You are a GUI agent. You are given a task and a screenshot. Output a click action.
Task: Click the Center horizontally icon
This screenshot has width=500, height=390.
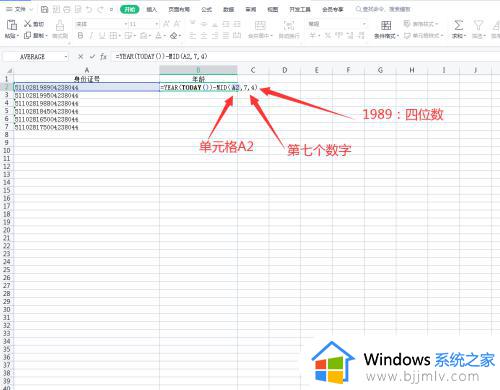coord(204,35)
